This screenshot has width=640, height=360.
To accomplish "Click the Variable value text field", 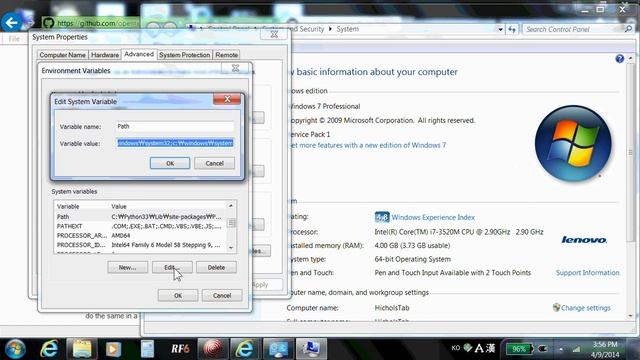I will (175, 143).
